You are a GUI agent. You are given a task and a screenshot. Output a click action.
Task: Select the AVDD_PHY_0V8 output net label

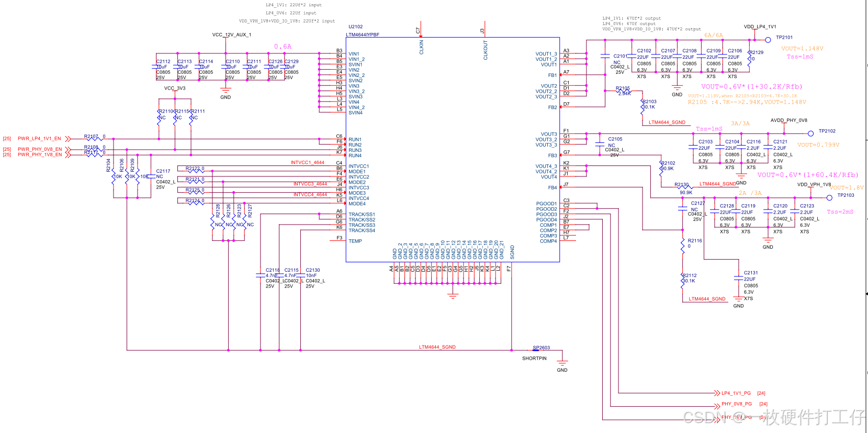pos(789,120)
